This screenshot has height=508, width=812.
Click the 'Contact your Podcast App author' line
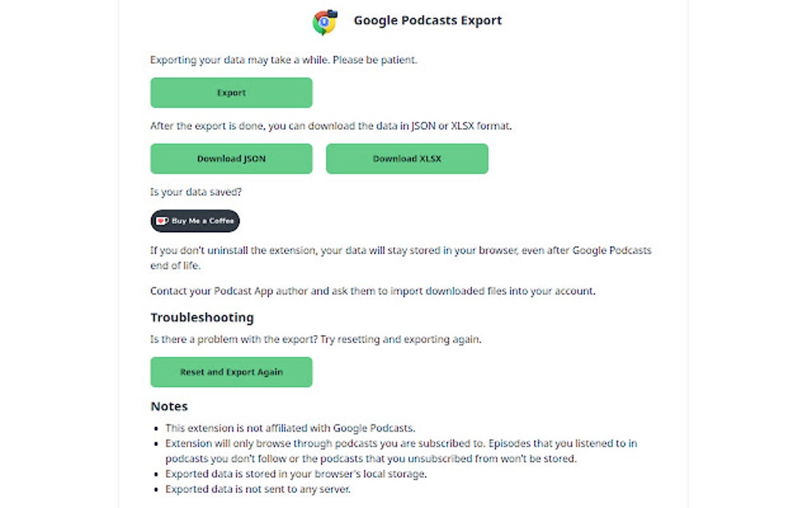click(373, 291)
